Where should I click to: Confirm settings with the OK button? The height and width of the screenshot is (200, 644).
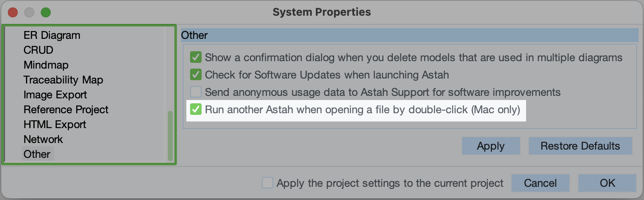click(x=607, y=183)
